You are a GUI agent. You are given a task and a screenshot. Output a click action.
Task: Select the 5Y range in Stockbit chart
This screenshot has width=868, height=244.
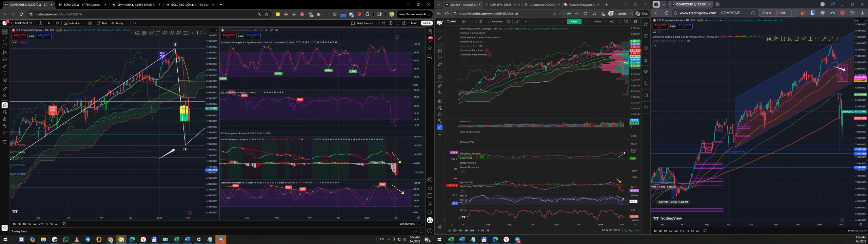coord(482,230)
